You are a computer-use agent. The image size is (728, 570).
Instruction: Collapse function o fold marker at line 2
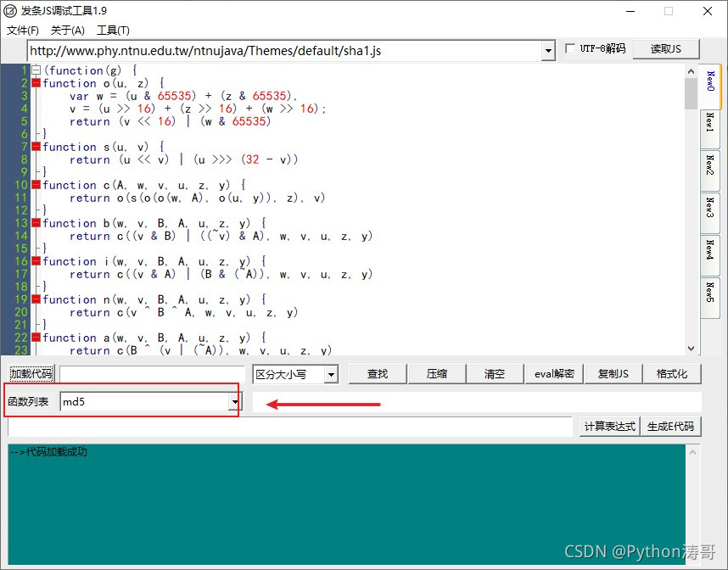pyautogui.click(x=36, y=84)
